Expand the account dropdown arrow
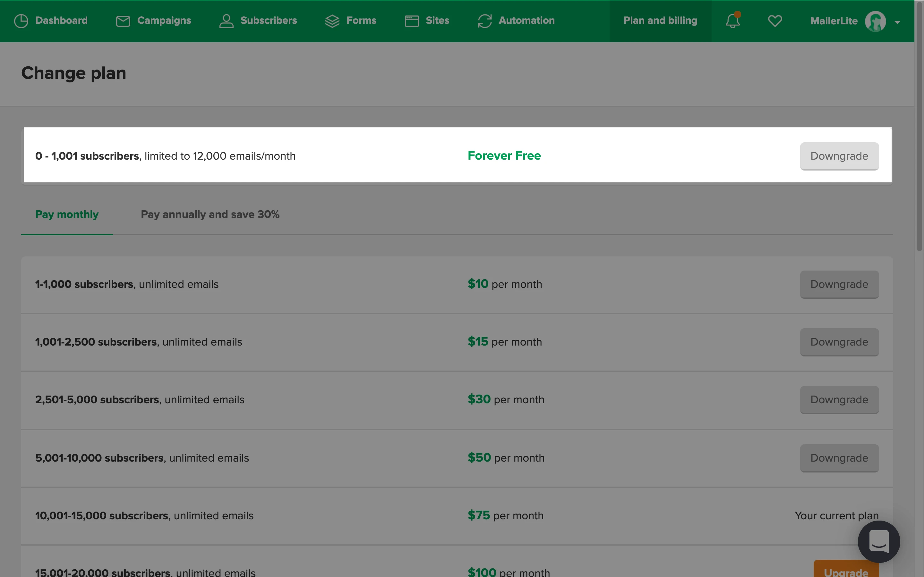924x577 pixels. pyautogui.click(x=897, y=22)
